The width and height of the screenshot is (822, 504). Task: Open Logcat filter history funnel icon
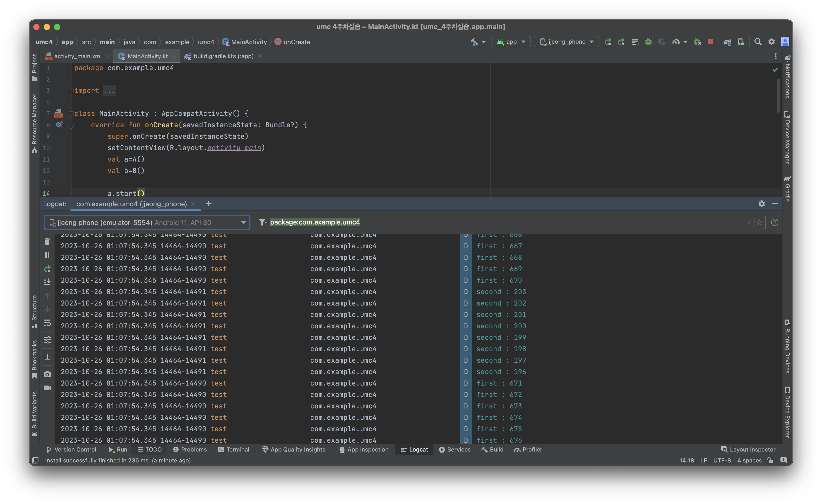(263, 222)
